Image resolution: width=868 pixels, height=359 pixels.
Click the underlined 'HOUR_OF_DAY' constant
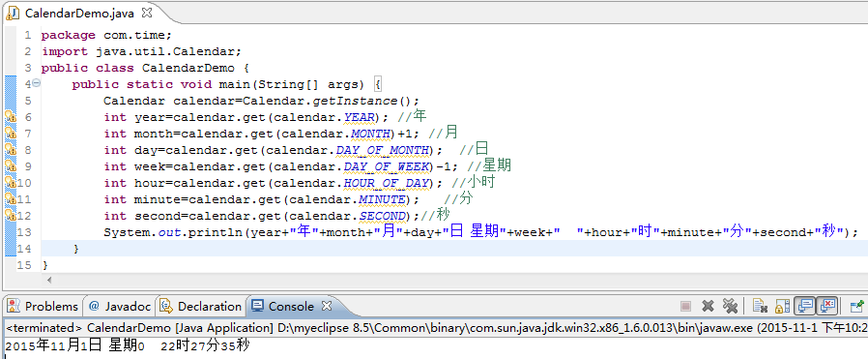(387, 183)
